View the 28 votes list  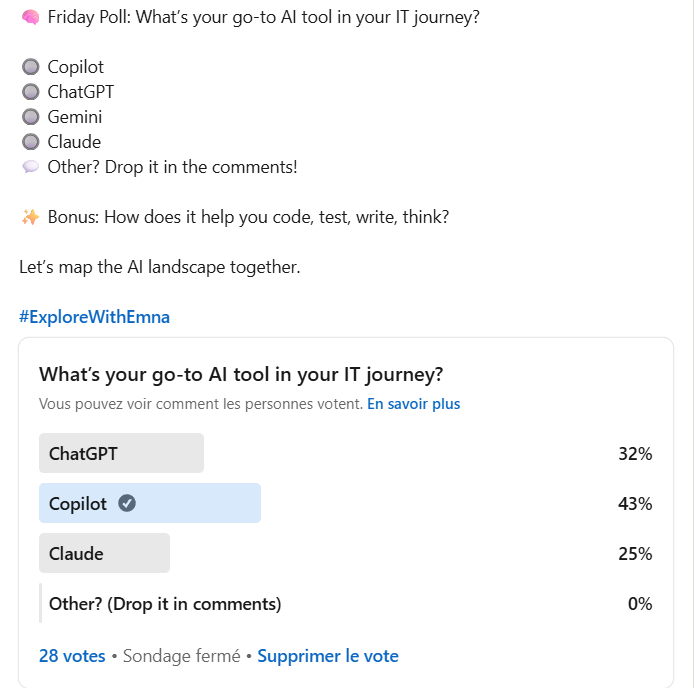[72, 656]
